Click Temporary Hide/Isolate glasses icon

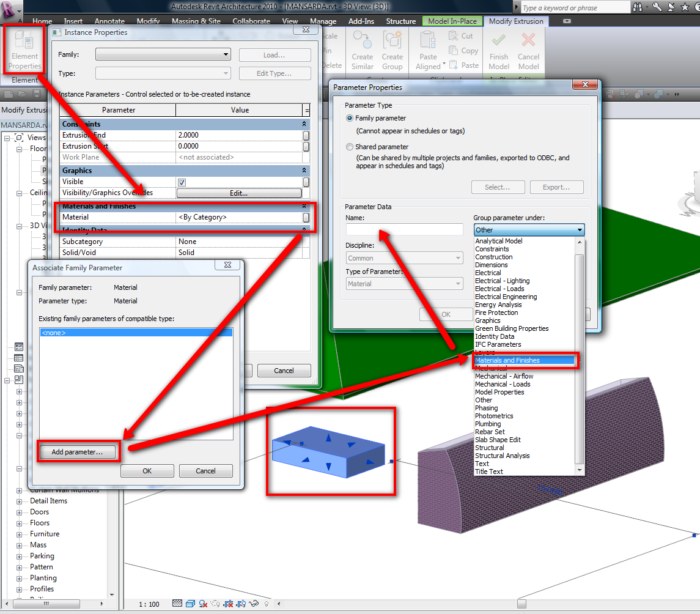(254, 604)
